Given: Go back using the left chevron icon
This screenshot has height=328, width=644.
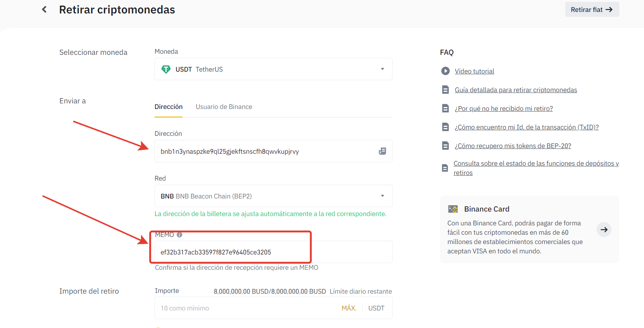Looking at the screenshot, I should click(x=44, y=9).
